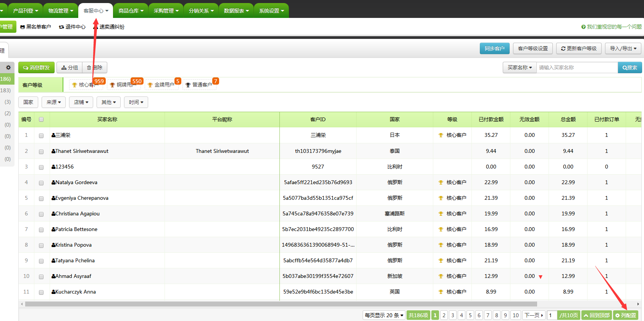The image size is (644, 321).
Task: Open the 导入/导出 import export dropdown
Action: pos(623,48)
